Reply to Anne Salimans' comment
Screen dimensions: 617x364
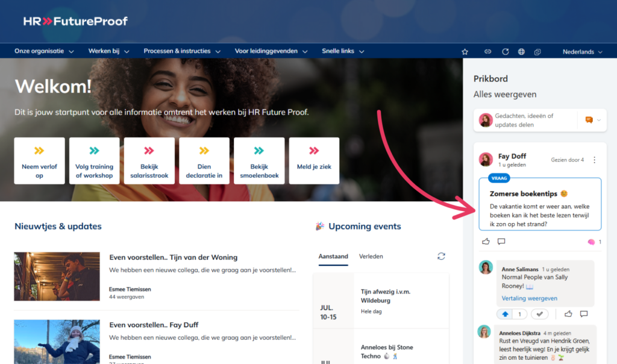pos(584,313)
